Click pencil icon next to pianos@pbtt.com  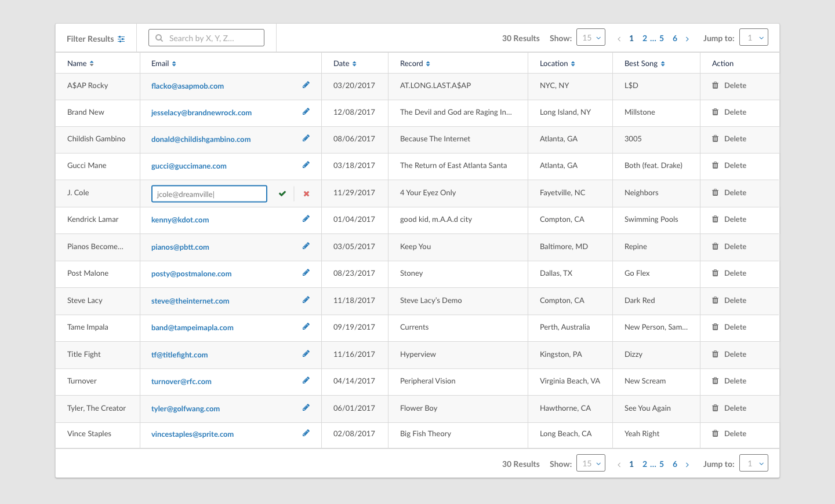(x=306, y=246)
